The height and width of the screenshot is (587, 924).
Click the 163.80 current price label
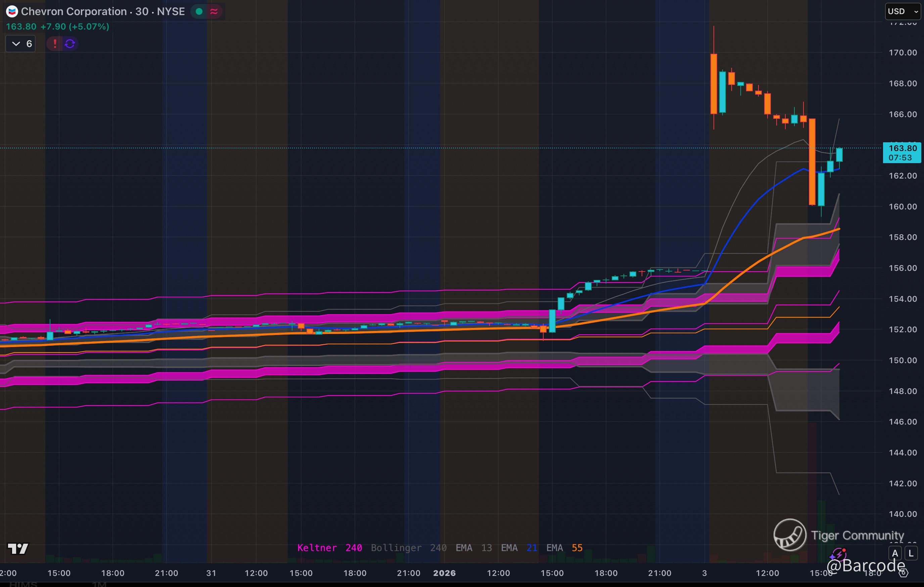(x=902, y=148)
